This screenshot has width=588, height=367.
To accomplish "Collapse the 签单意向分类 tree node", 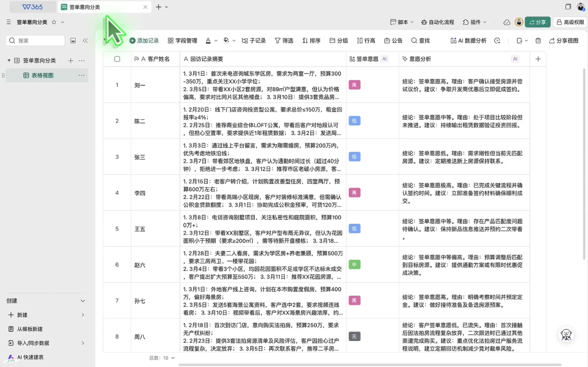I will [x=9, y=61].
